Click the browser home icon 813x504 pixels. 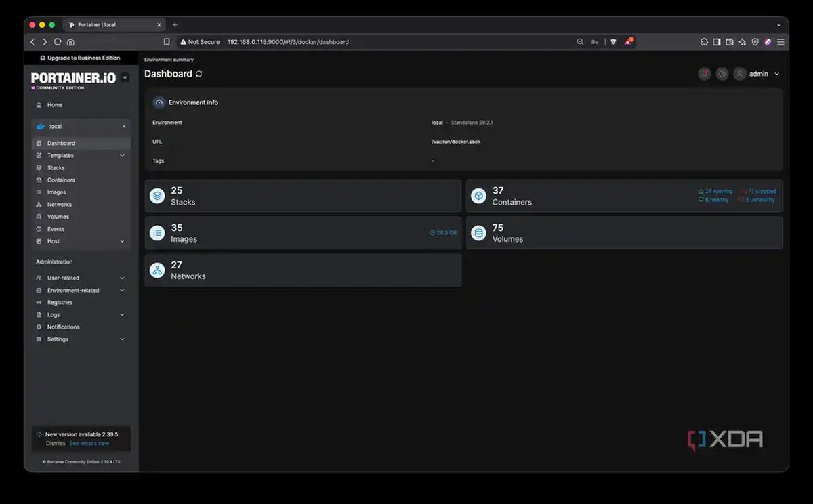(x=70, y=42)
